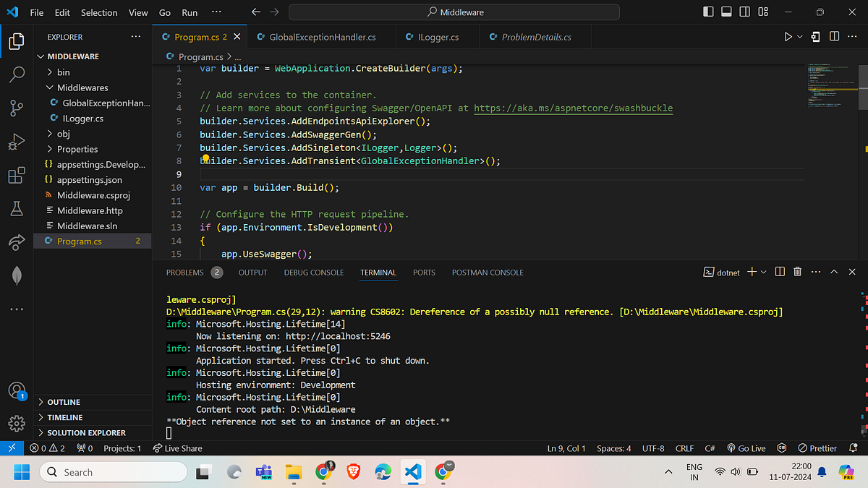
Task: Open the Run and Debug view
Action: click(16, 141)
